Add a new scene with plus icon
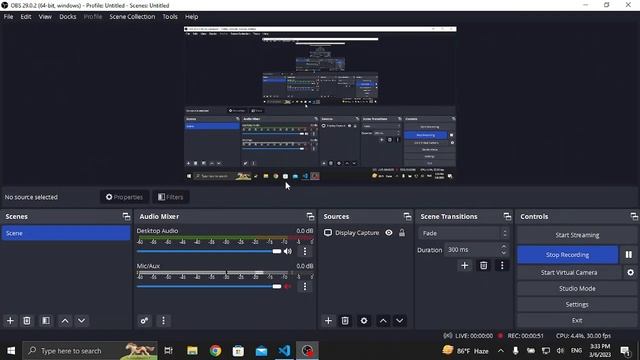640x360 pixels. [x=10, y=321]
